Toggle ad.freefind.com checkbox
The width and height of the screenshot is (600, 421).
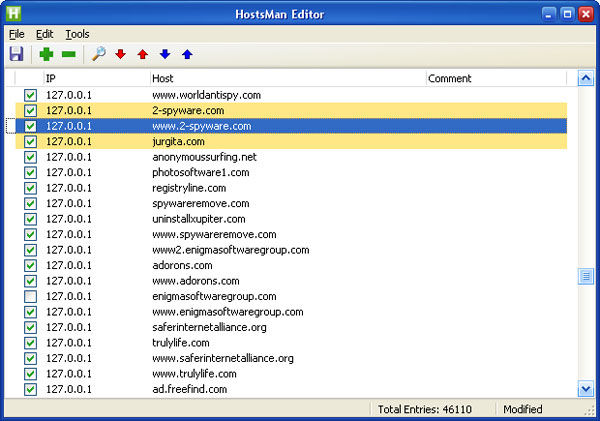30,389
